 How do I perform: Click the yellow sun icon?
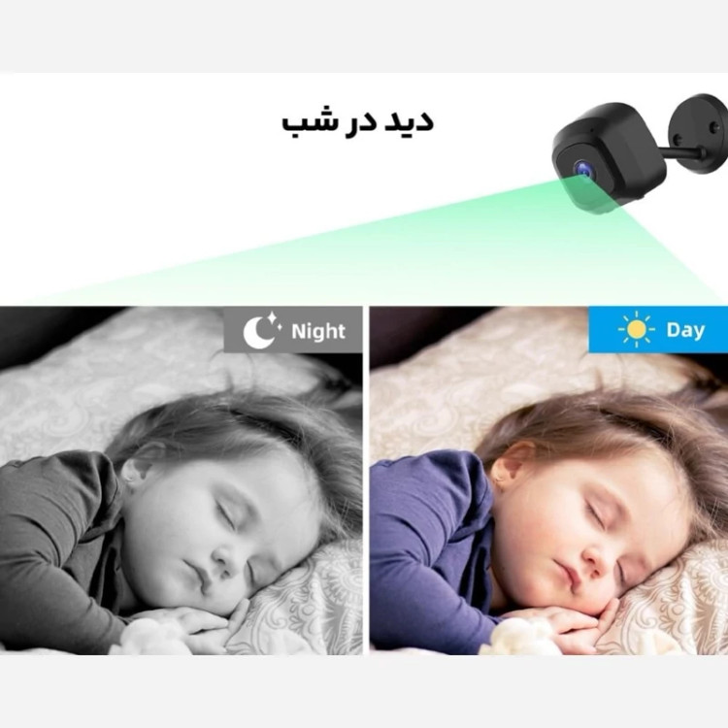(x=637, y=329)
